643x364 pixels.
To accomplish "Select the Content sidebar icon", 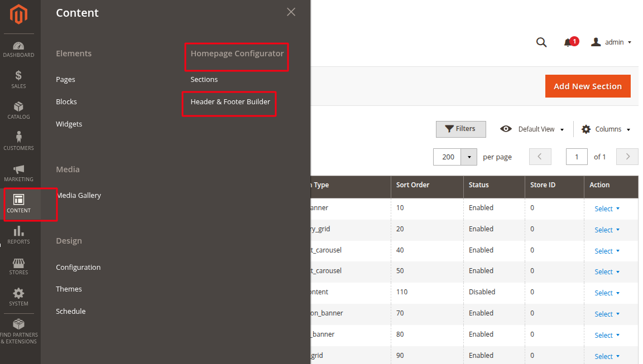I will 18,204.
